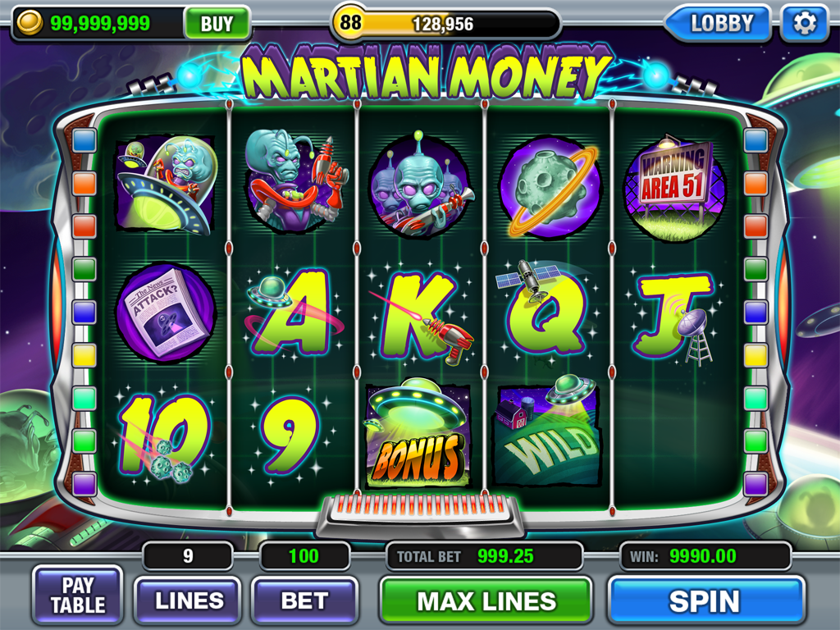This screenshot has width=840, height=630.
Task: Open the PAY TABLE
Action: [78, 596]
